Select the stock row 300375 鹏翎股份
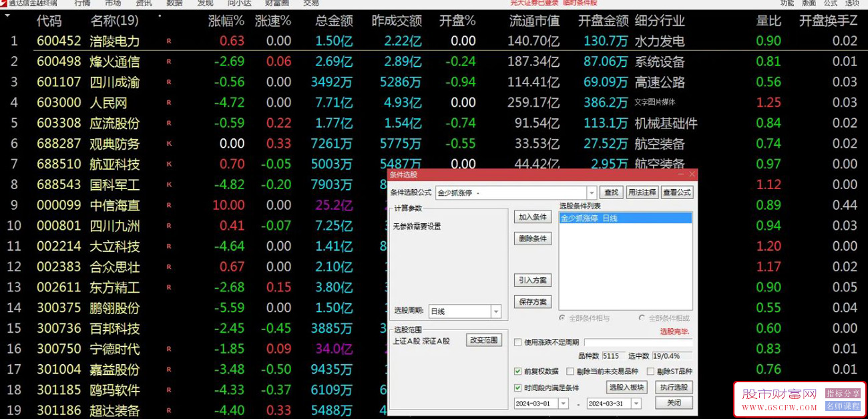This screenshot has width=868, height=419. point(194,308)
